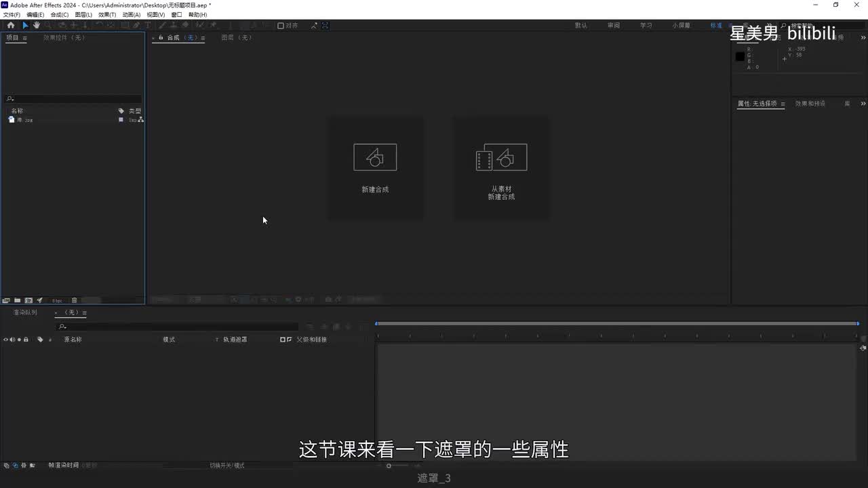This screenshot has height=488, width=868.
Task: Enable the 对齐 snapping checkbox
Action: tap(281, 26)
